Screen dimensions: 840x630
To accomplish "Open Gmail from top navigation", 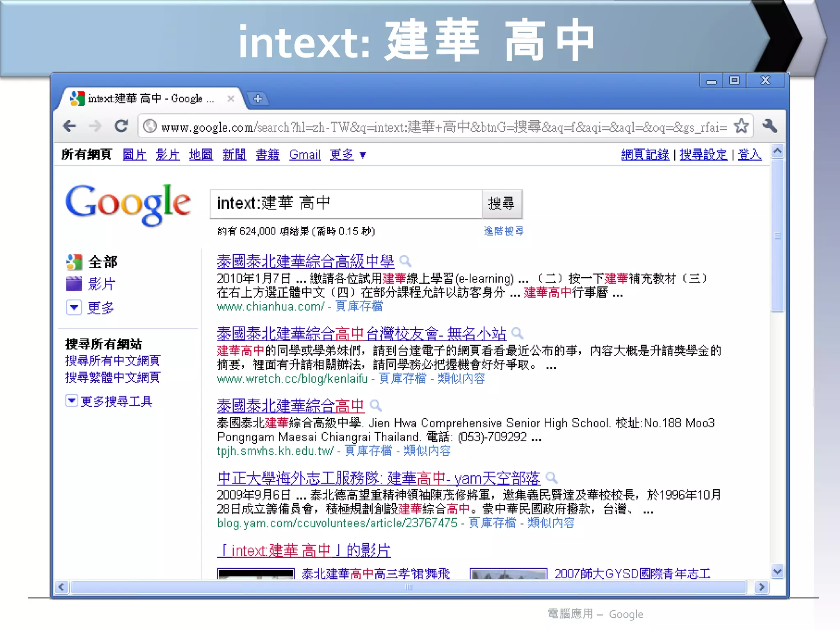I will [305, 155].
